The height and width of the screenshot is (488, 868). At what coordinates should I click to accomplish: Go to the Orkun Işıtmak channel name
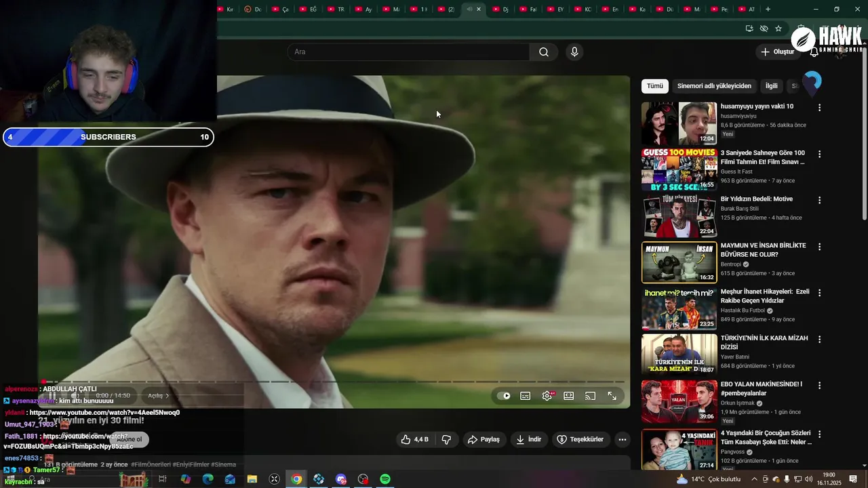click(x=738, y=403)
